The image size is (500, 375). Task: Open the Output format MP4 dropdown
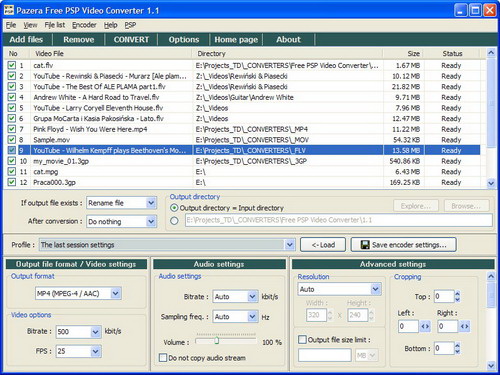click(115, 293)
